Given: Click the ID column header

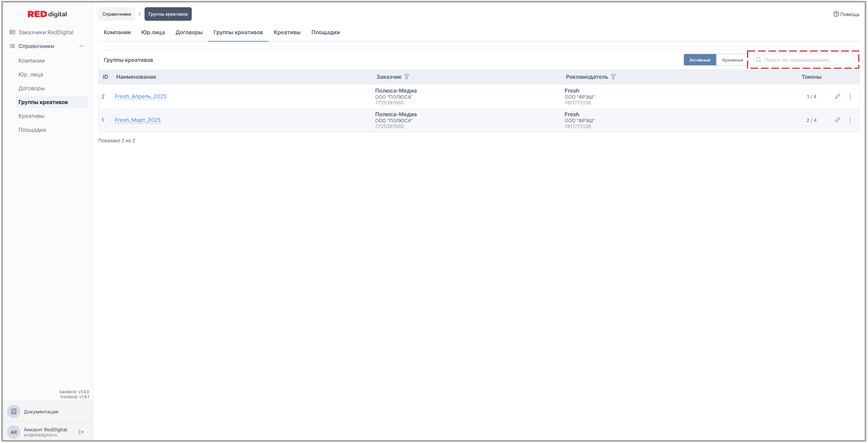Looking at the screenshot, I should pyautogui.click(x=105, y=77).
